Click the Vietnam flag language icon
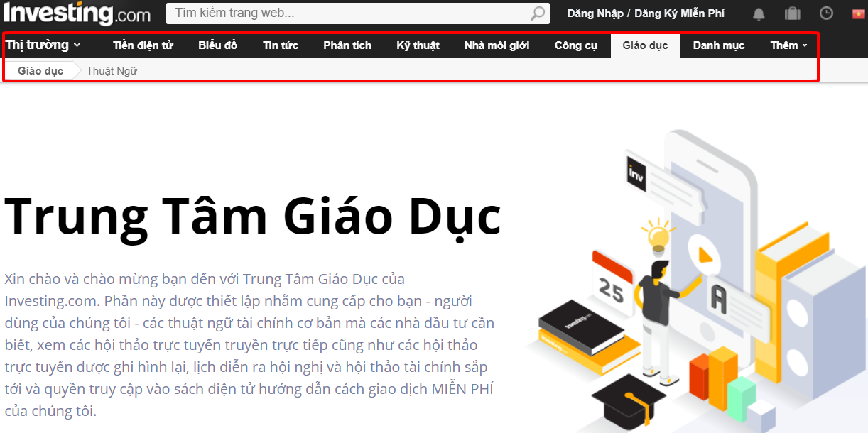This screenshot has height=433, width=868. pyautogui.click(x=859, y=13)
